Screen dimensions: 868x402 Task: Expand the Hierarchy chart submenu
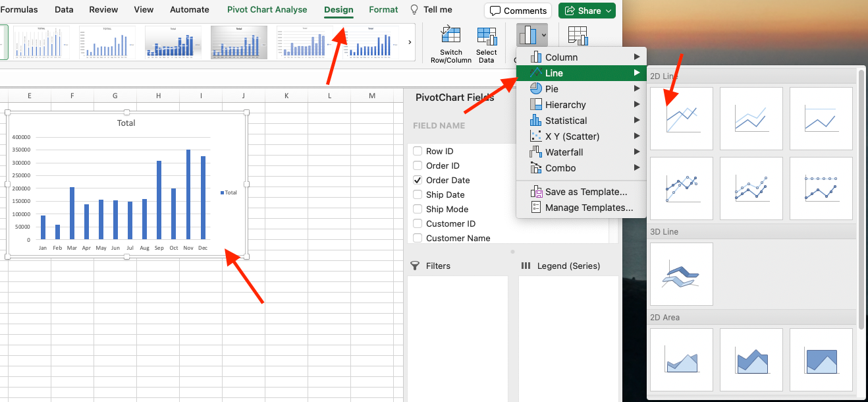coord(582,105)
